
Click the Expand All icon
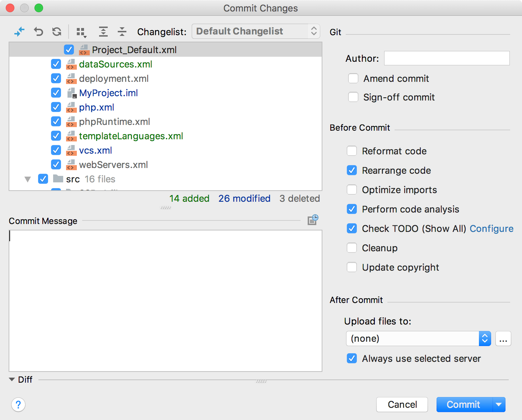coord(103,32)
